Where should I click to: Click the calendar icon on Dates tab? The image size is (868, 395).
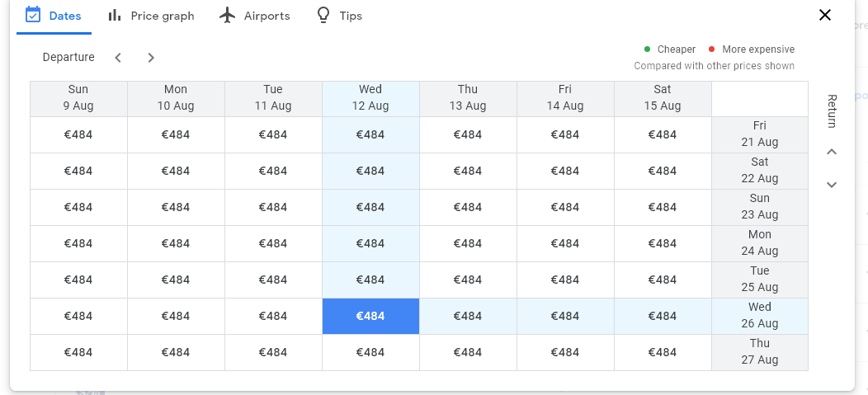pos(33,15)
